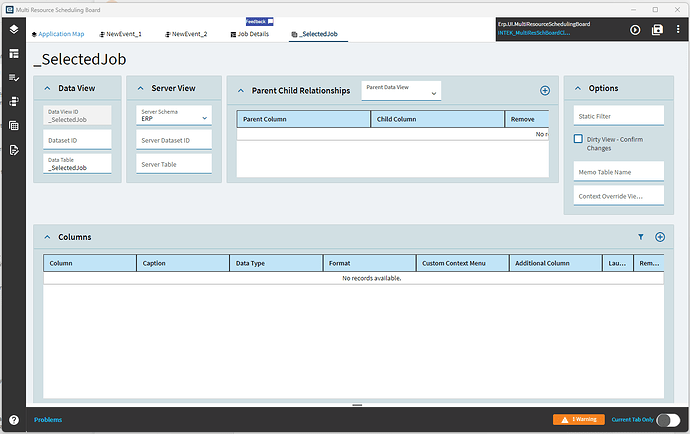Open the document export icon in sidebar
This screenshot has width=690, height=434.
(14, 150)
